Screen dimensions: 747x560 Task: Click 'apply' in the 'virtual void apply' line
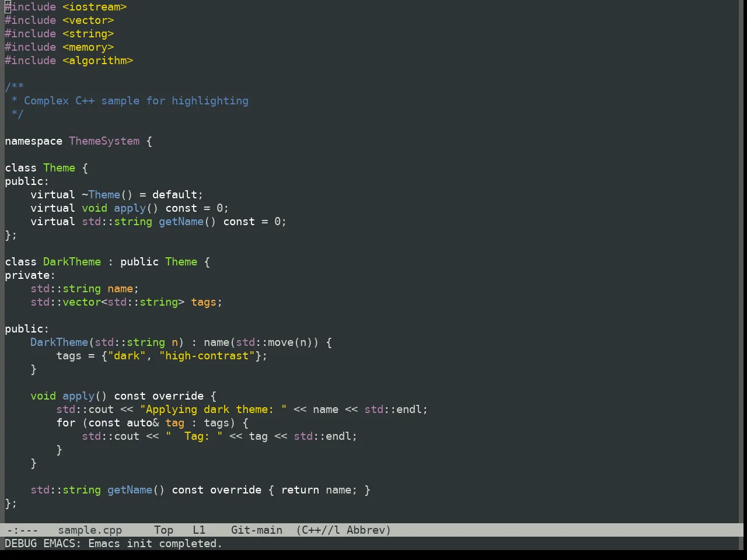coord(130,208)
